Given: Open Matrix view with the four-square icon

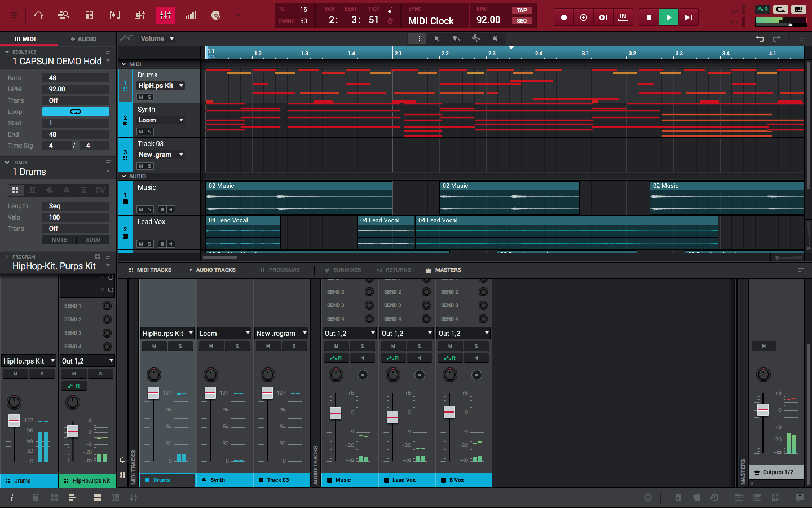Looking at the screenshot, I should pyautogui.click(x=90, y=15).
